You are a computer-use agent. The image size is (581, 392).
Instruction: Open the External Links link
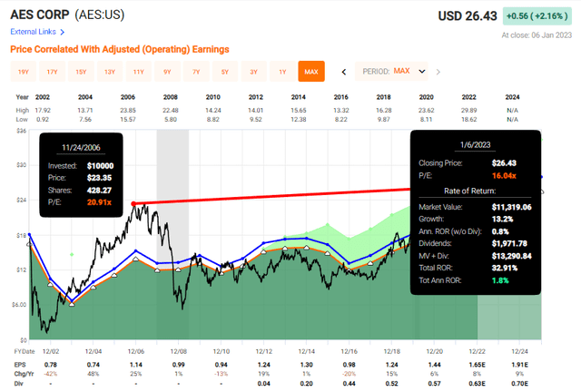coord(33,32)
